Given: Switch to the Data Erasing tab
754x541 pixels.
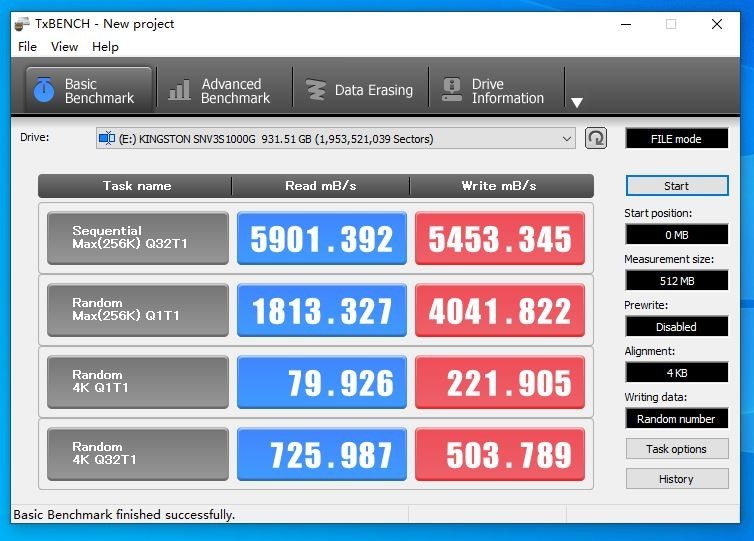Looking at the screenshot, I should click(361, 90).
